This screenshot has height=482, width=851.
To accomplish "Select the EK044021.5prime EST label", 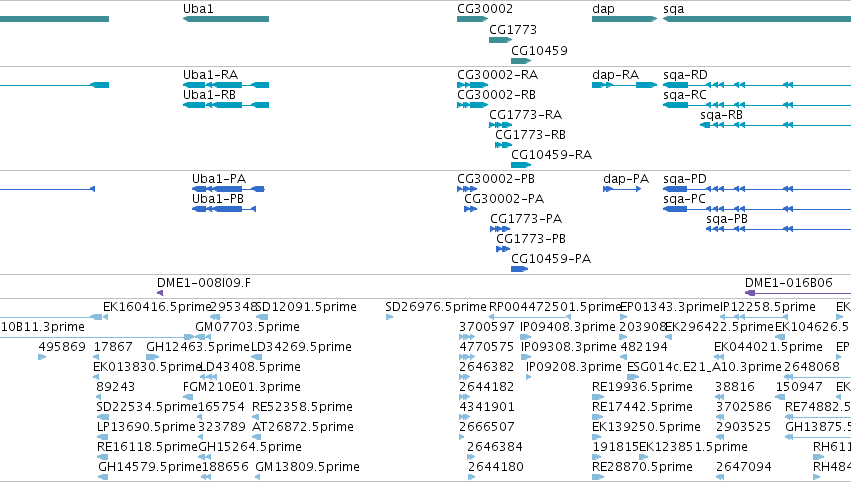I will [x=769, y=347].
